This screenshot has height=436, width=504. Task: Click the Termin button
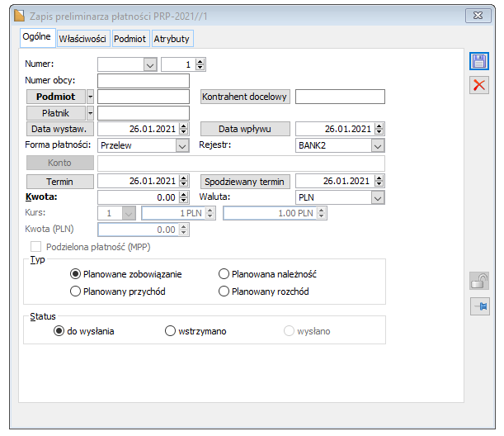point(60,182)
